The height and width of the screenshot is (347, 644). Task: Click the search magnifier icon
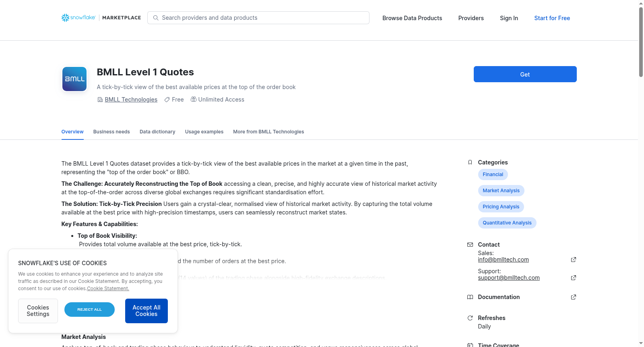(156, 18)
